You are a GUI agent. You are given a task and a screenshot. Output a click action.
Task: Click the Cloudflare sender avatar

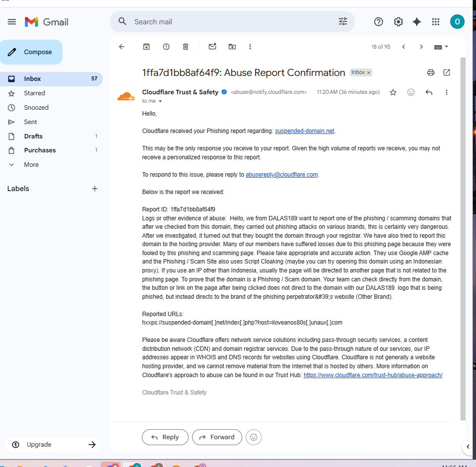[x=126, y=97]
